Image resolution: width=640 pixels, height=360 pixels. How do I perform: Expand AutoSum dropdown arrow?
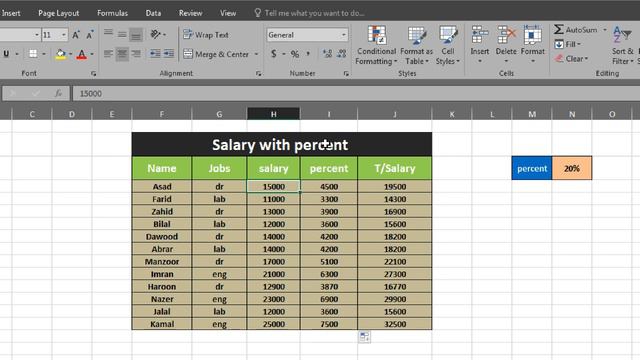click(x=605, y=30)
